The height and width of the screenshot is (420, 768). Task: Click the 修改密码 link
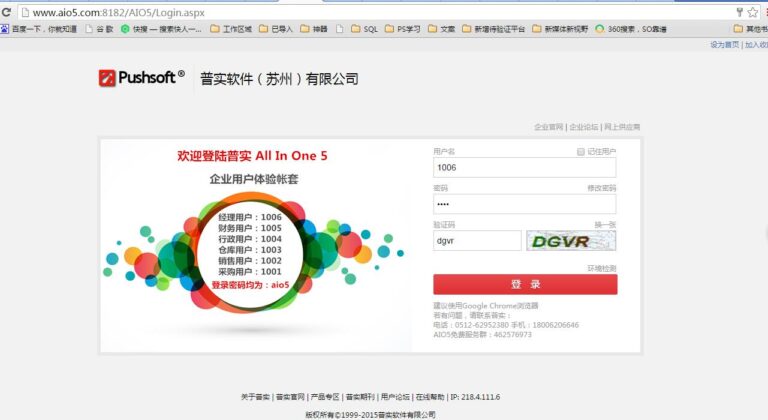pyautogui.click(x=601, y=188)
